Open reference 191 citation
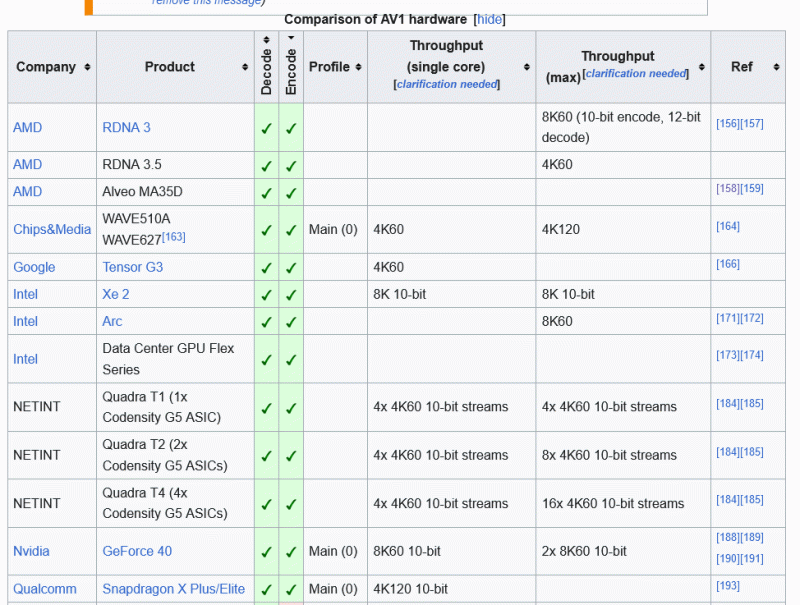This screenshot has width=800, height=605. pos(752,559)
